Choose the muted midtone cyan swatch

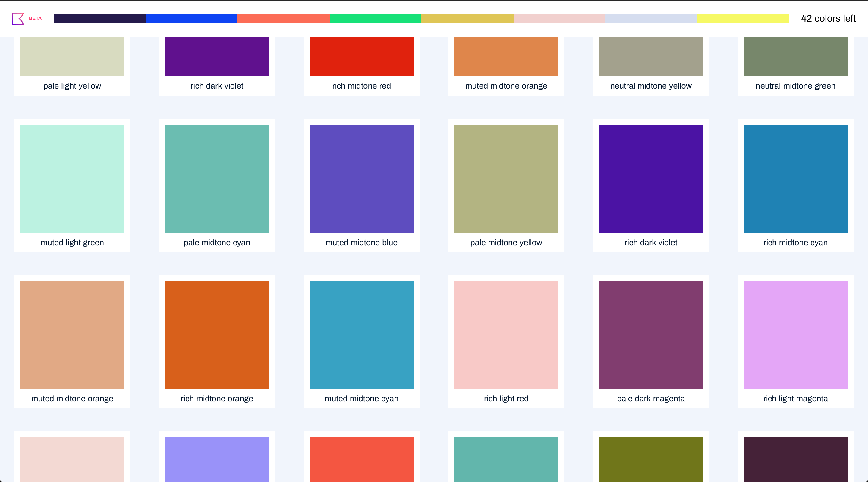(362, 334)
